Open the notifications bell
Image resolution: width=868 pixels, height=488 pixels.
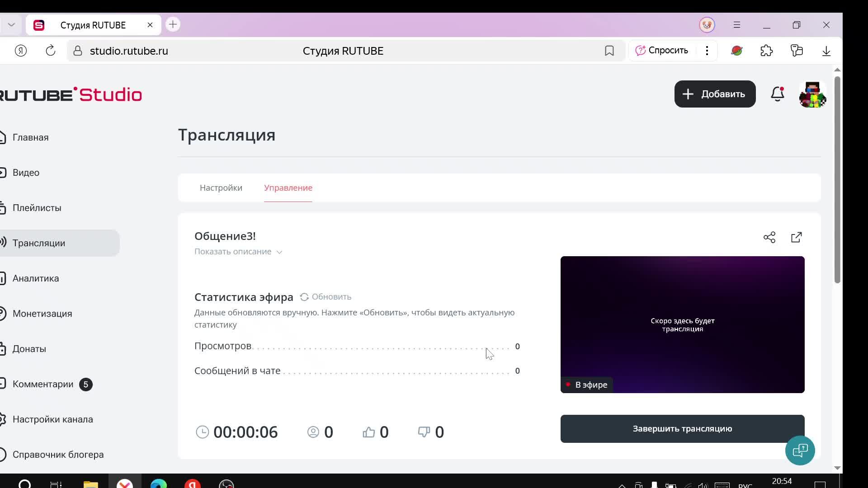pos(777,94)
